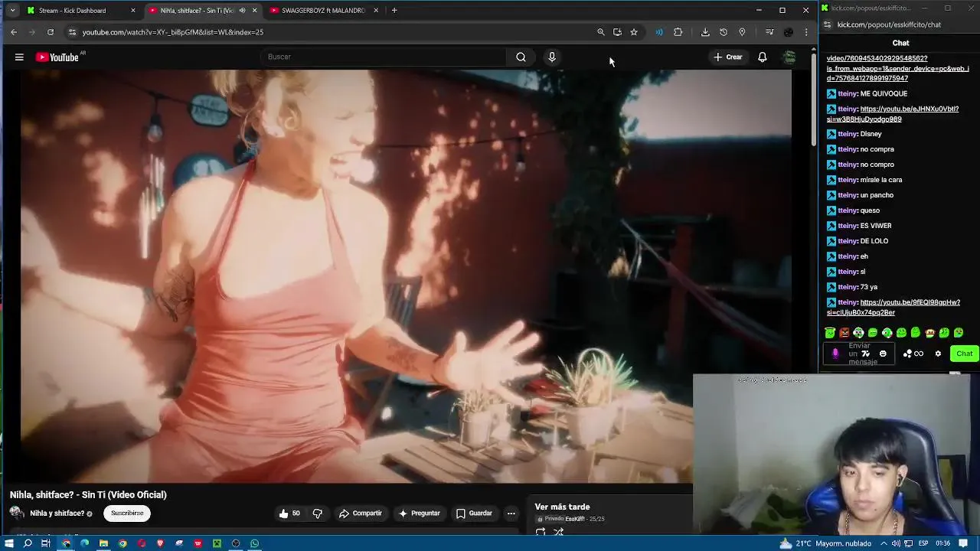Open the blue sound-wave extension icon
The height and width of the screenshot is (551, 980).
[x=659, y=32]
